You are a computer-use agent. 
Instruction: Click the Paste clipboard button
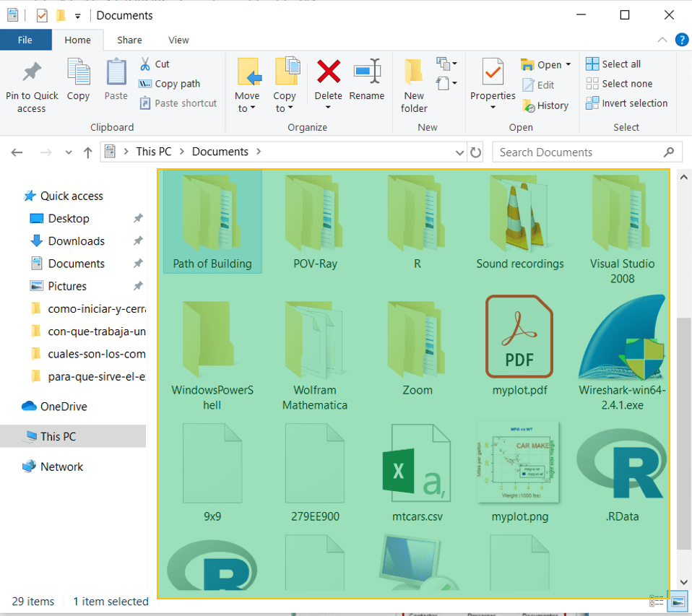pyautogui.click(x=116, y=80)
